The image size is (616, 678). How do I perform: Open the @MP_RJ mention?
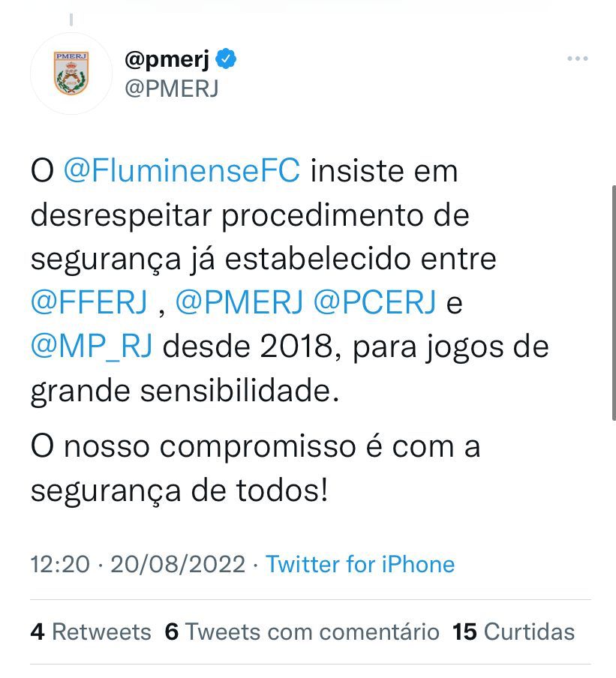point(92,346)
